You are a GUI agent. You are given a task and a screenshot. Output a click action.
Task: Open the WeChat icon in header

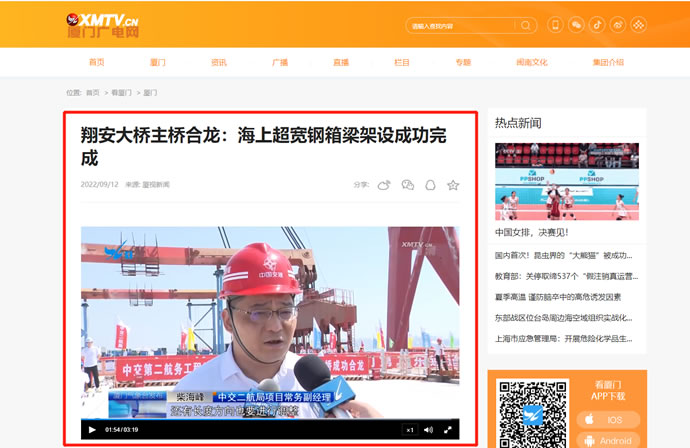(x=576, y=25)
